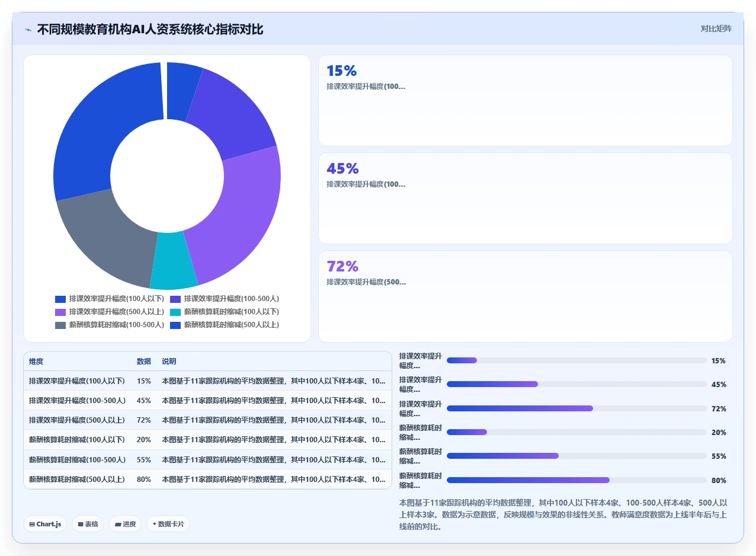Click legend swatch for 排课效率提升幅度(500人以上)
Screen dimensions: 756x556
pos(60,312)
